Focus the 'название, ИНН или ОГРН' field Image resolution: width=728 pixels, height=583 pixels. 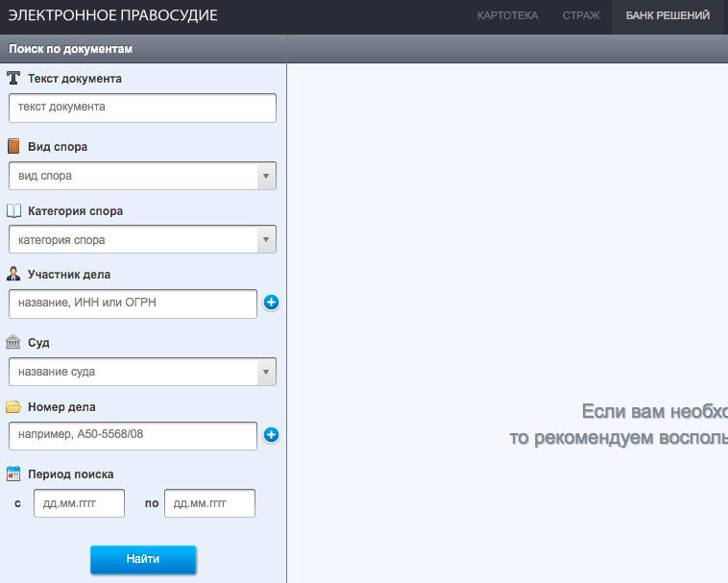coord(133,304)
